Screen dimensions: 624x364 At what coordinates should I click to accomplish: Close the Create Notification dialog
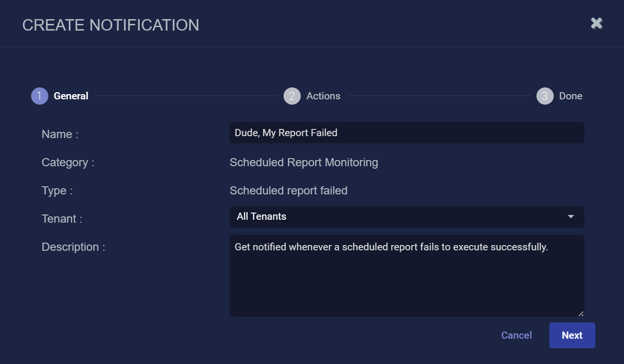pos(596,23)
